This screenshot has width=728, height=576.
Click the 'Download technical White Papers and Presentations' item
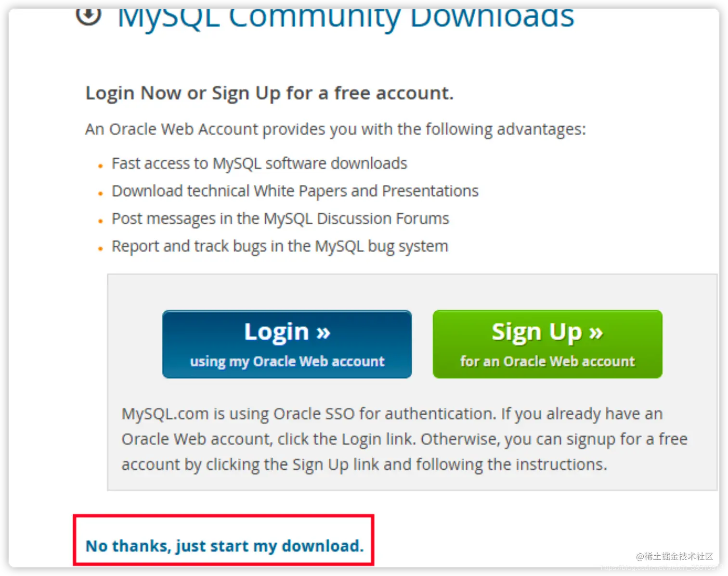click(x=295, y=191)
